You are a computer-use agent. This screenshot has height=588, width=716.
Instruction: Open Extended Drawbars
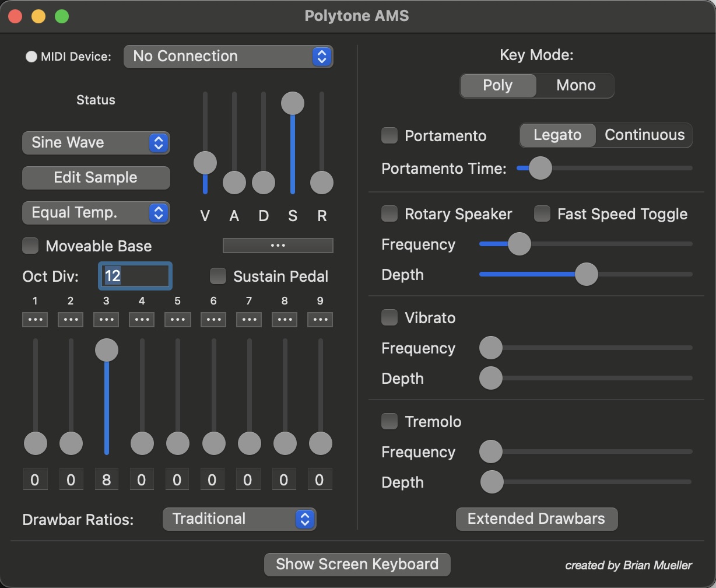[x=536, y=519]
